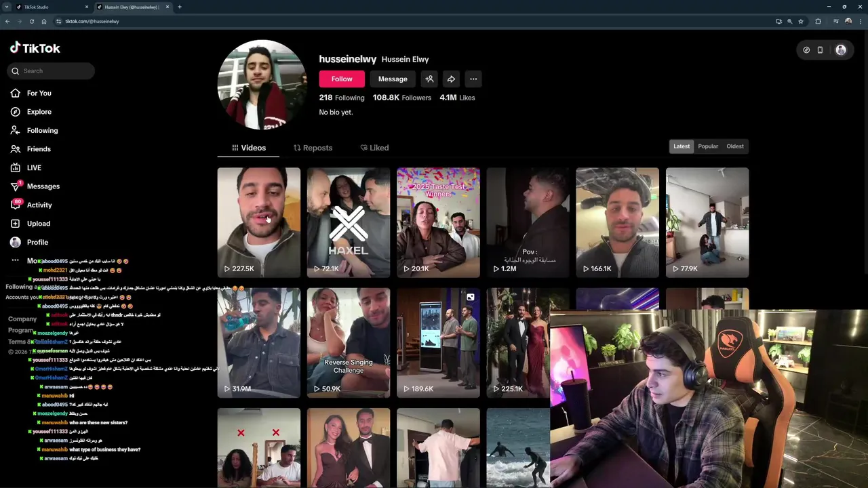Sort videos by Popular
The width and height of the screenshot is (868, 488).
708,146
